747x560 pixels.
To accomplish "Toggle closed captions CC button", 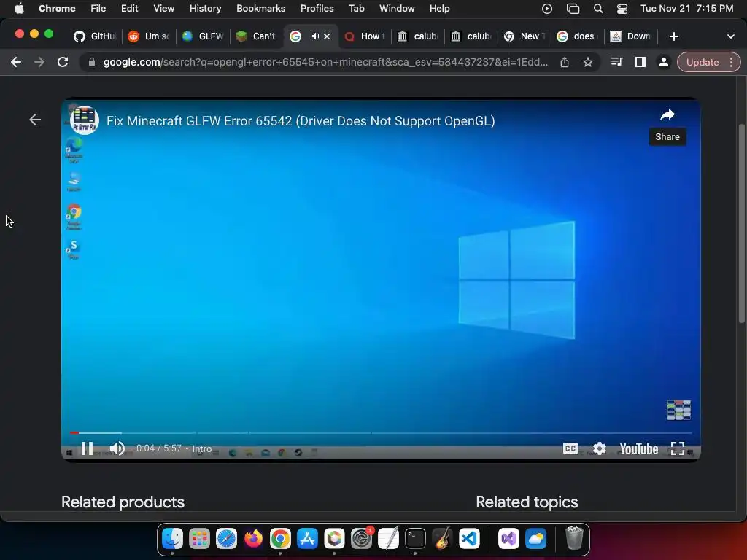I will point(570,448).
